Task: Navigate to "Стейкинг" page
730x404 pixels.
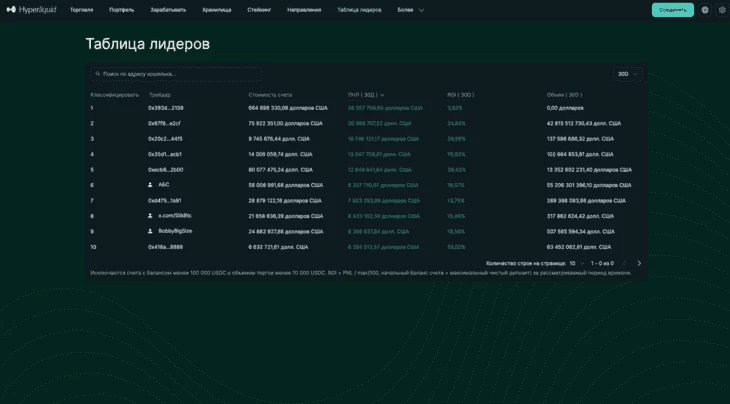Action: tap(258, 10)
